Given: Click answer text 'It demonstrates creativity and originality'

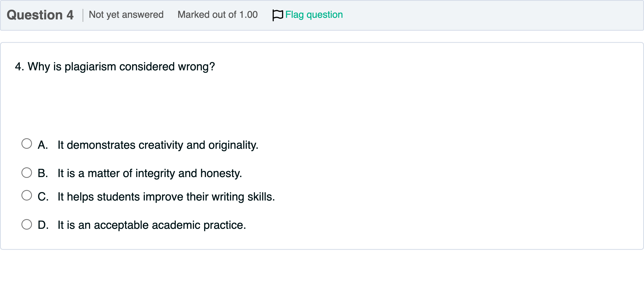Looking at the screenshot, I should 158,145.
